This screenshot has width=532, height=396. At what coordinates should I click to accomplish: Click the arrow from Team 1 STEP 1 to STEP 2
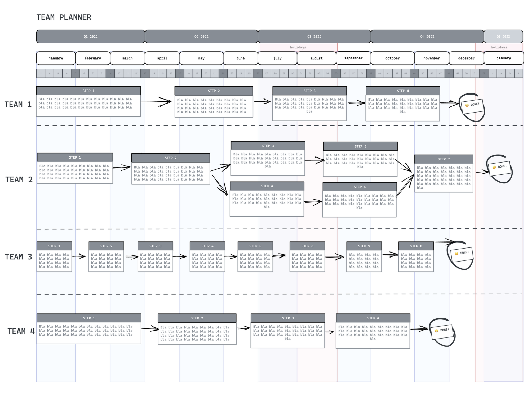click(156, 102)
